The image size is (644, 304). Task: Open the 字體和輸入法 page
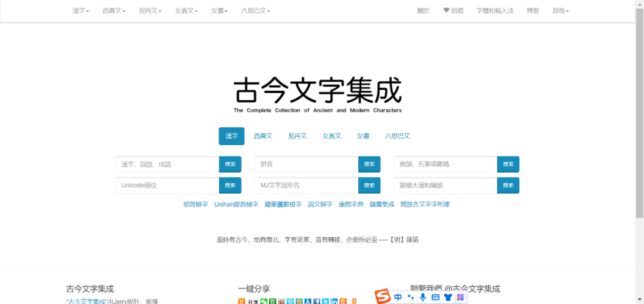(495, 11)
